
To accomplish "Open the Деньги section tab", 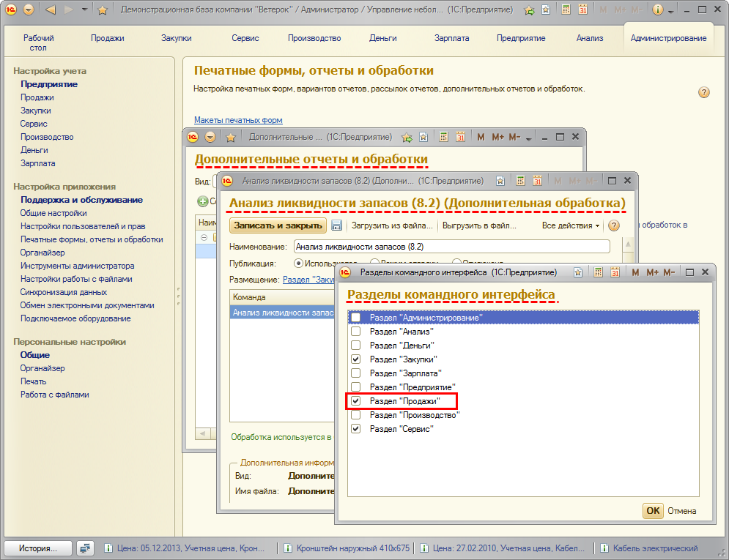I will coord(383,38).
